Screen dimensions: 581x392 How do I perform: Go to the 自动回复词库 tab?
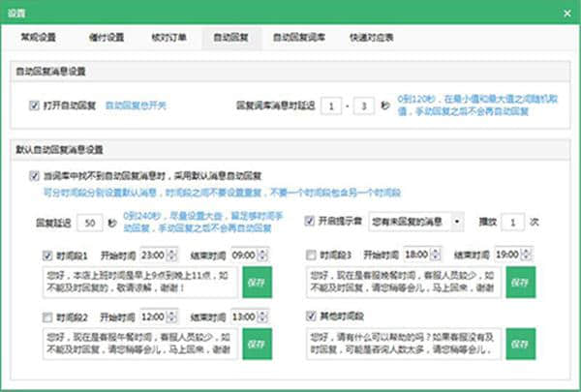[x=297, y=39]
